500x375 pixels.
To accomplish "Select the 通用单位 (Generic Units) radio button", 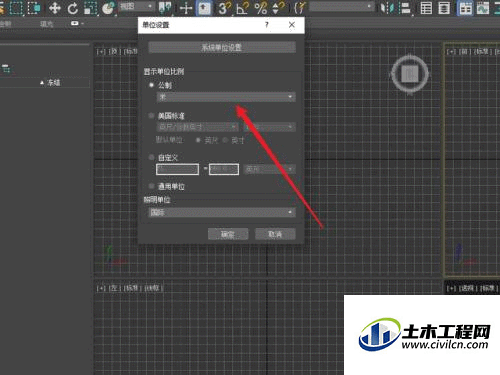I will [151, 186].
